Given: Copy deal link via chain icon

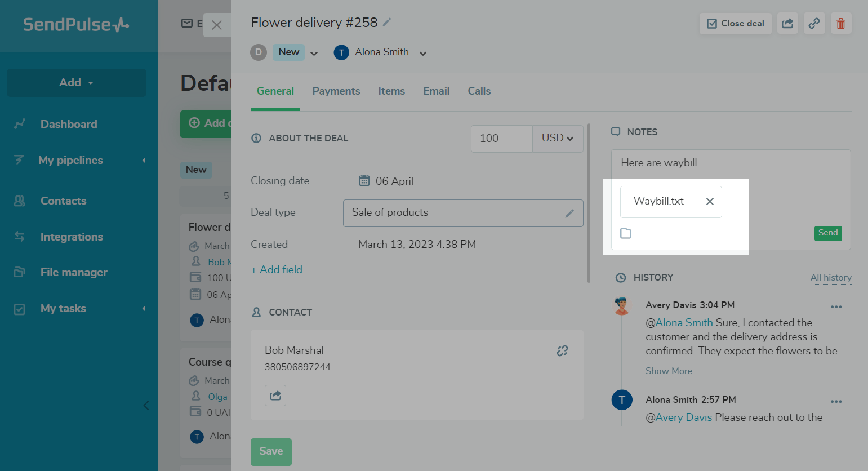Looking at the screenshot, I should point(814,24).
